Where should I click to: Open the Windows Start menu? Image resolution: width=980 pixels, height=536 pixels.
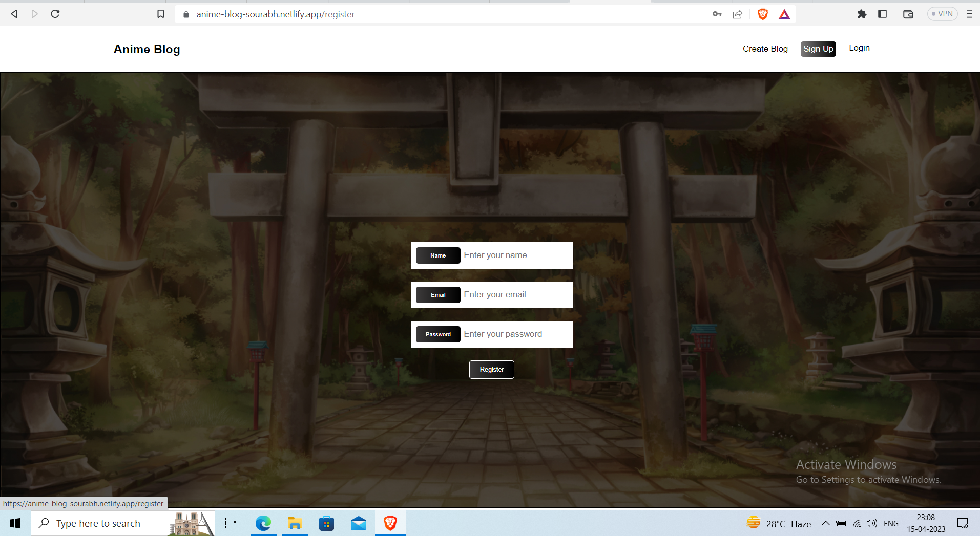click(15, 523)
